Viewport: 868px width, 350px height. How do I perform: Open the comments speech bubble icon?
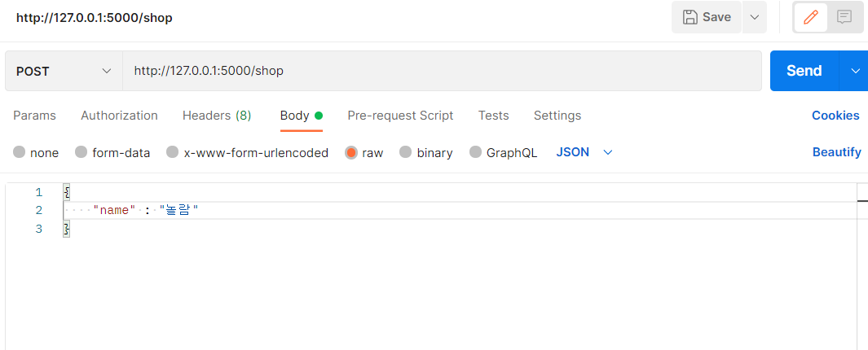pos(844,17)
